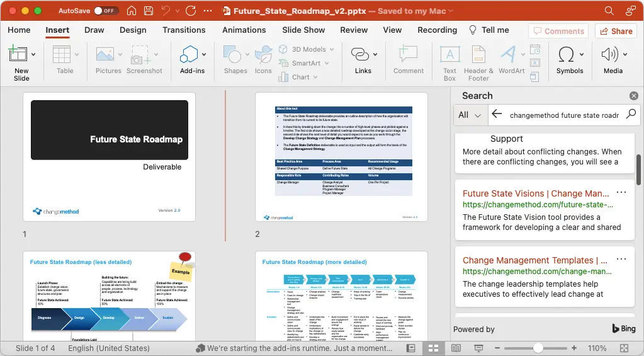Open the Add-ins icon
The height and width of the screenshot is (356, 644).
point(189,54)
